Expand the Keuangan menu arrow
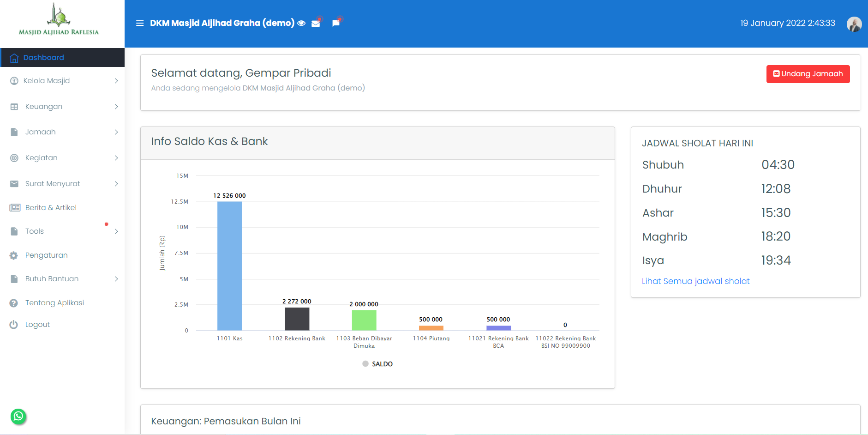This screenshot has height=435, width=868. tap(116, 107)
